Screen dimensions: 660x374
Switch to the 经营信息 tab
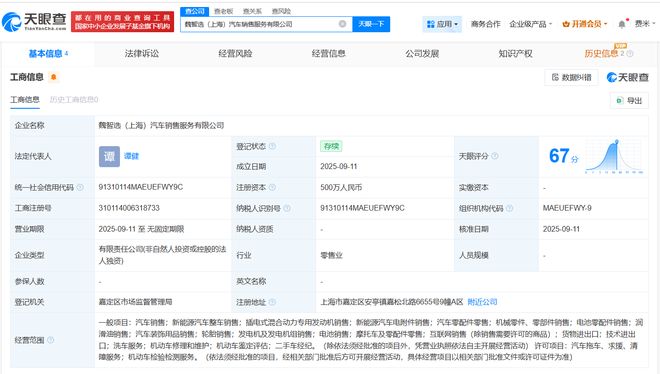(329, 54)
